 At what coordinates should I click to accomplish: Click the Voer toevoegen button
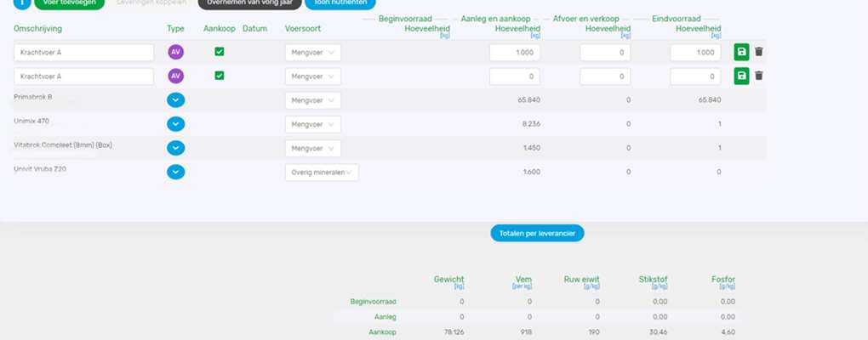(x=69, y=3)
